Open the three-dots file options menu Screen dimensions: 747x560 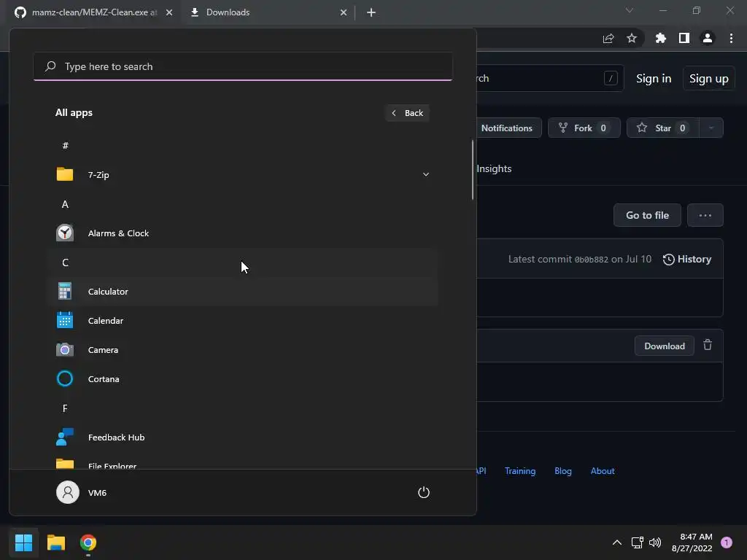coord(705,215)
